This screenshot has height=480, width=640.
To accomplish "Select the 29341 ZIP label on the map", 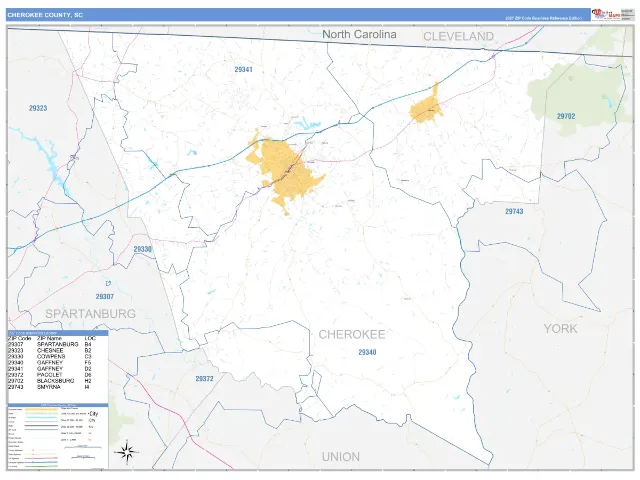I will pyautogui.click(x=243, y=69).
